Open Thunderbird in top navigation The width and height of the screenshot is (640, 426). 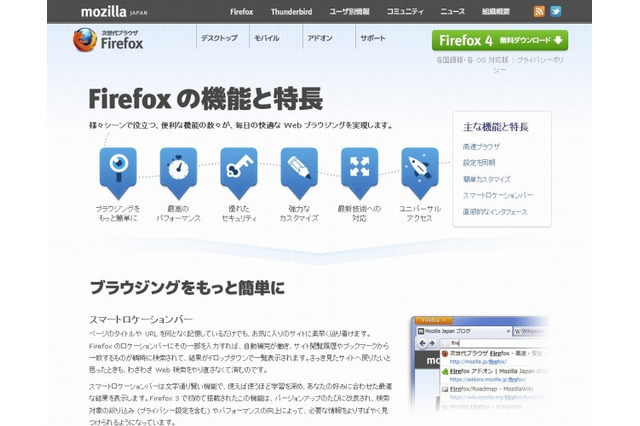(x=291, y=12)
